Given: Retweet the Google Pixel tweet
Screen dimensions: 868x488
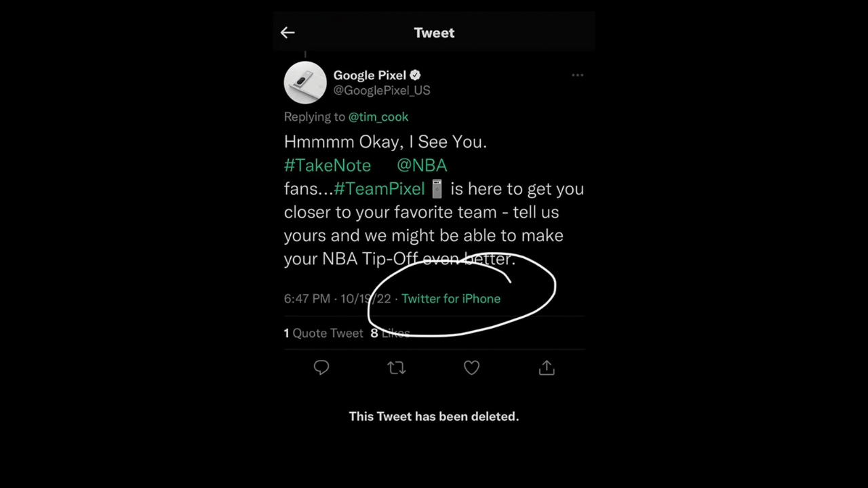Looking at the screenshot, I should tap(396, 367).
